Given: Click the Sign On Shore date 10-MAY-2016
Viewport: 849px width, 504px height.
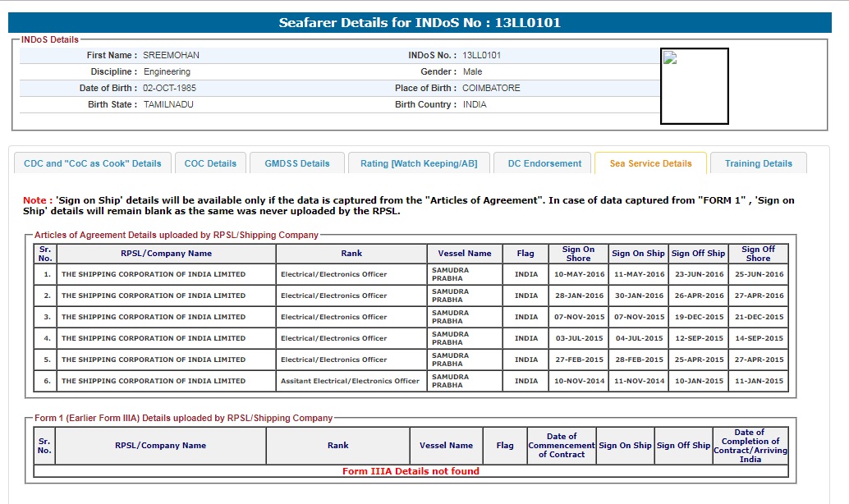Looking at the screenshot, I should pos(579,274).
